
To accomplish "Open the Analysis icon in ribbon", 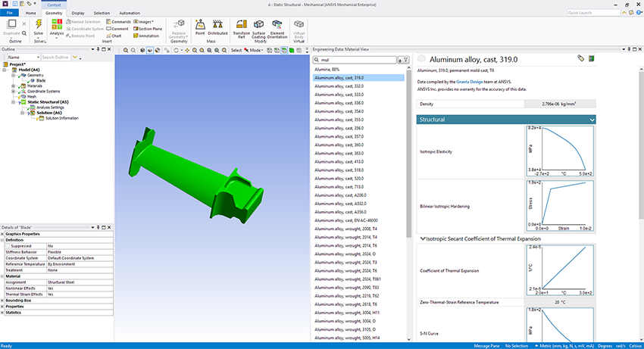I will coord(57,24).
